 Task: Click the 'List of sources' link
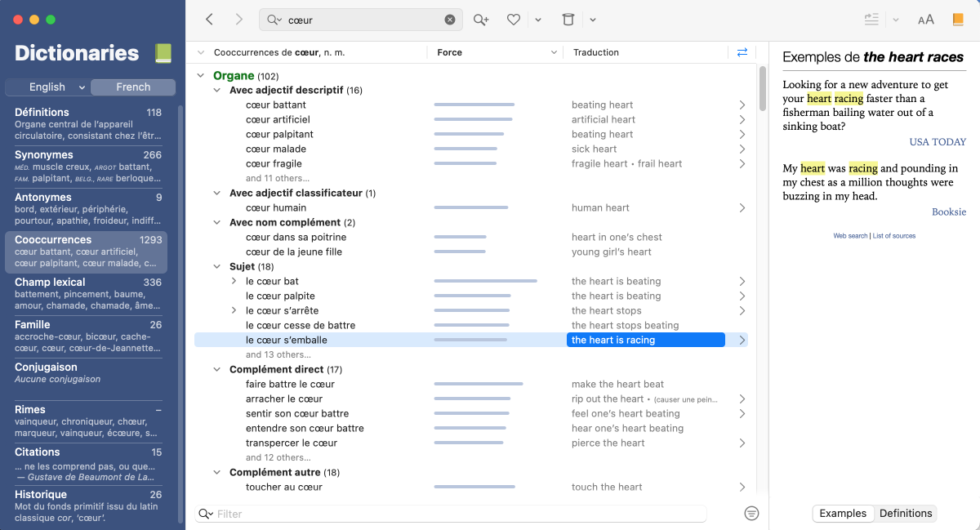tap(893, 236)
